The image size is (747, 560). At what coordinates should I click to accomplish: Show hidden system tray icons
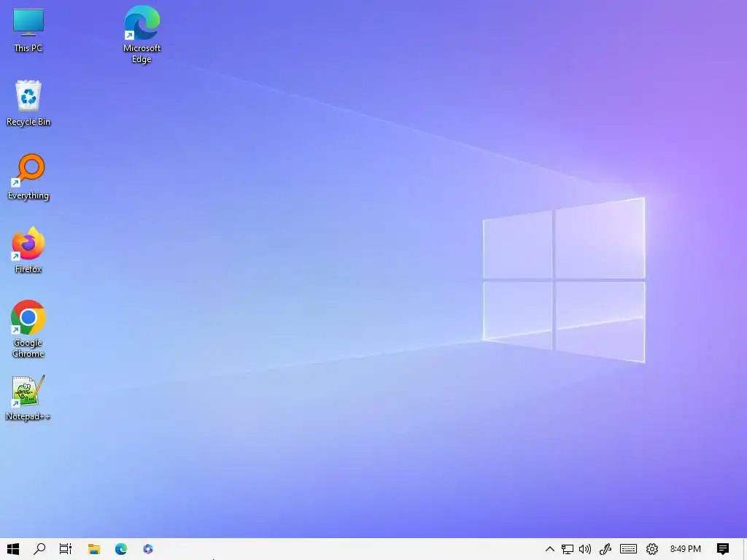(x=550, y=549)
